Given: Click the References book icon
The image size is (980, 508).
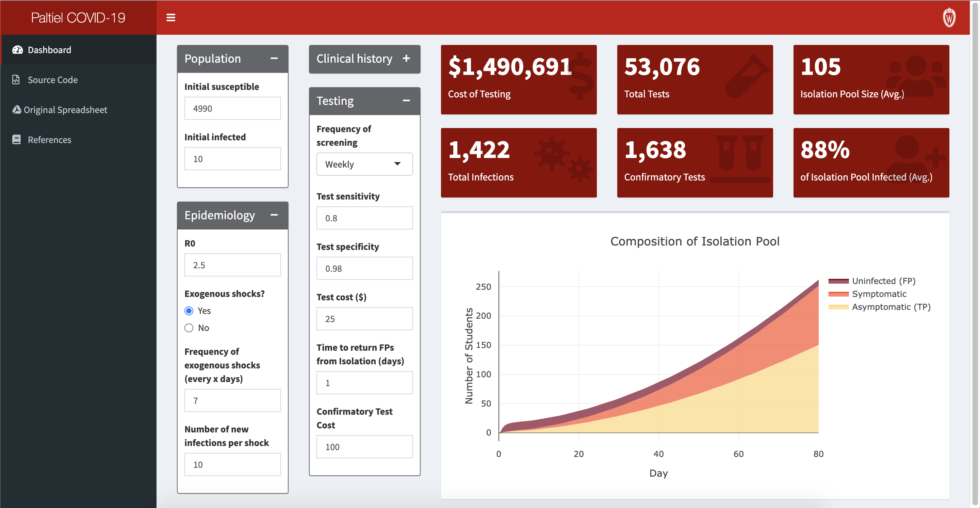Looking at the screenshot, I should [x=16, y=140].
